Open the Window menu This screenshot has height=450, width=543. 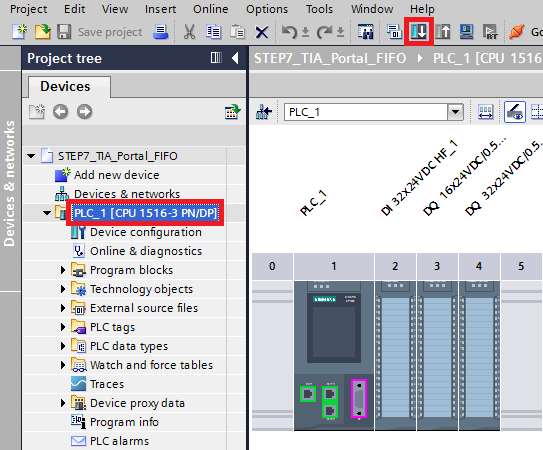click(372, 9)
